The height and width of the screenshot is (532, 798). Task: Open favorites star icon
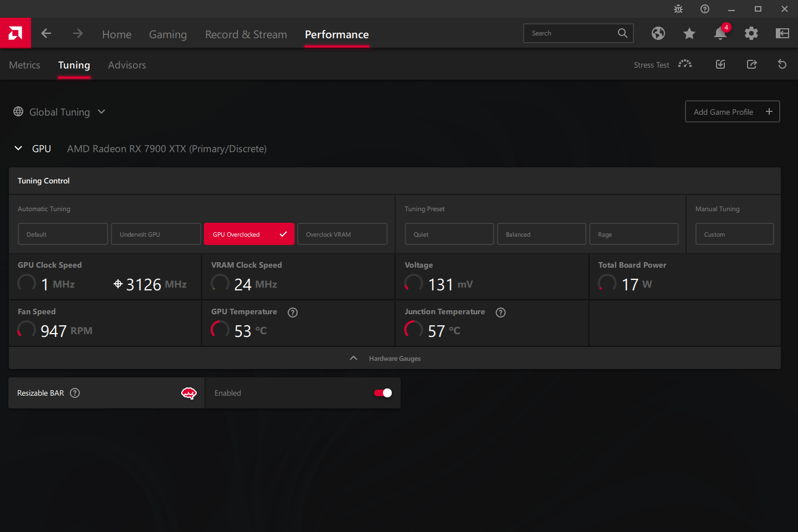coord(689,33)
